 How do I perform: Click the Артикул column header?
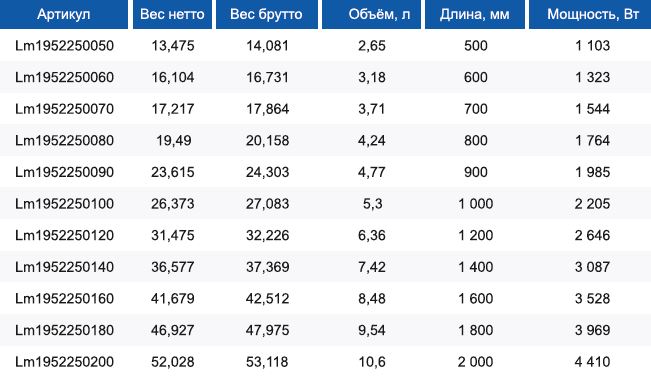[64, 14]
